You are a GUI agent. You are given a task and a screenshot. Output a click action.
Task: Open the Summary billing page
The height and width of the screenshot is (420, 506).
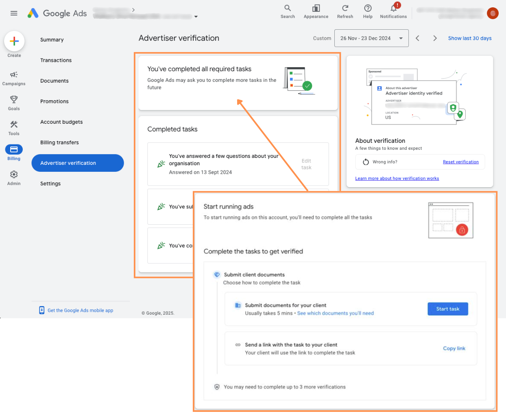click(x=52, y=40)
